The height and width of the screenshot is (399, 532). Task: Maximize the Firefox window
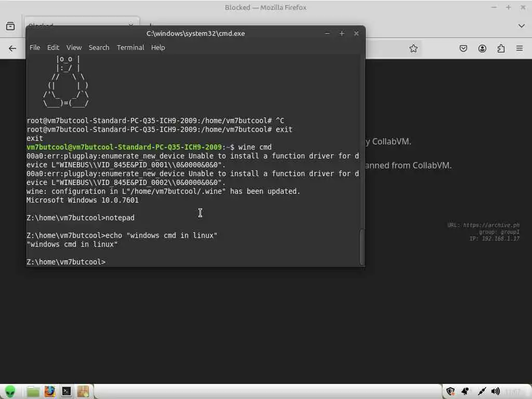click(x=508, y=7)
